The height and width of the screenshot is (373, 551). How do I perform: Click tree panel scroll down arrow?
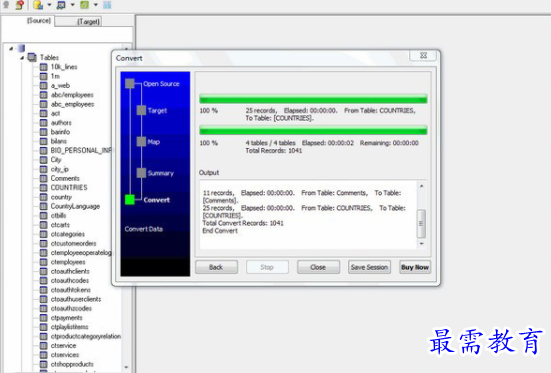[x=126, y=367]
